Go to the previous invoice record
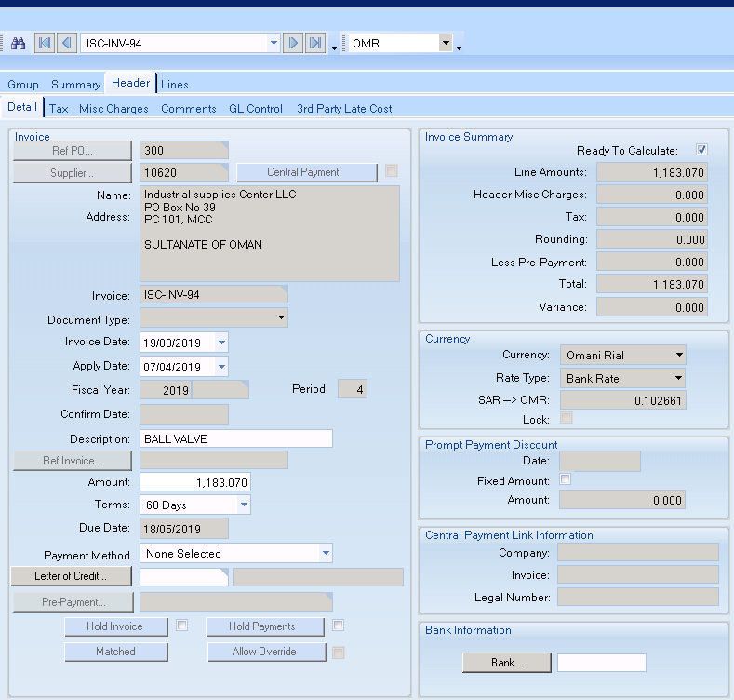734x700 pixels. 66,43
